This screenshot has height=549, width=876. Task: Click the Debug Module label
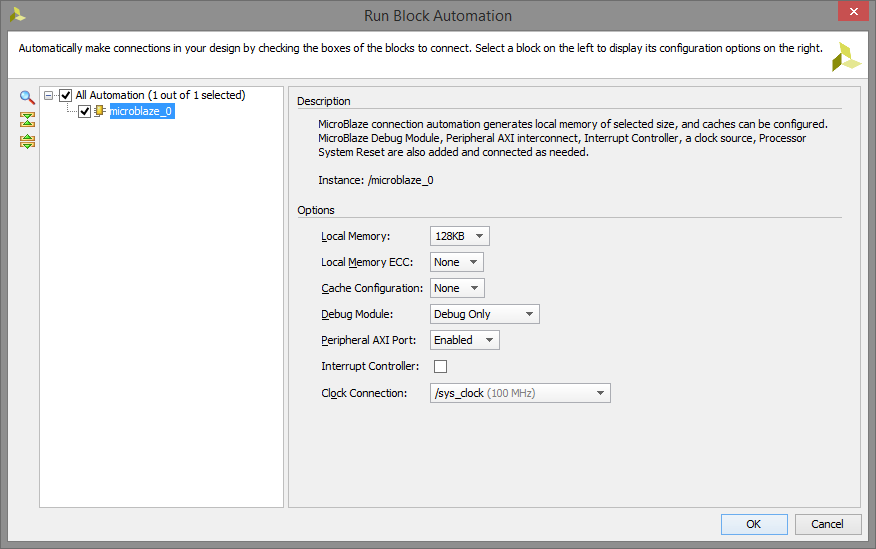(357, 314)
